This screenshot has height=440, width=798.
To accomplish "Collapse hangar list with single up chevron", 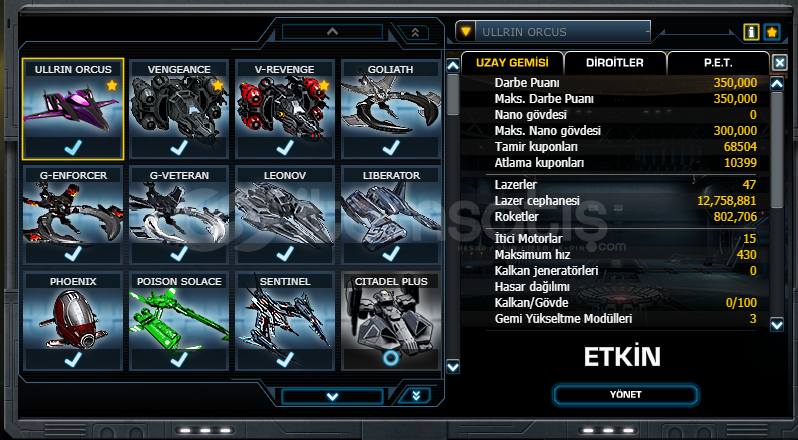I will (x=332, y=32).
